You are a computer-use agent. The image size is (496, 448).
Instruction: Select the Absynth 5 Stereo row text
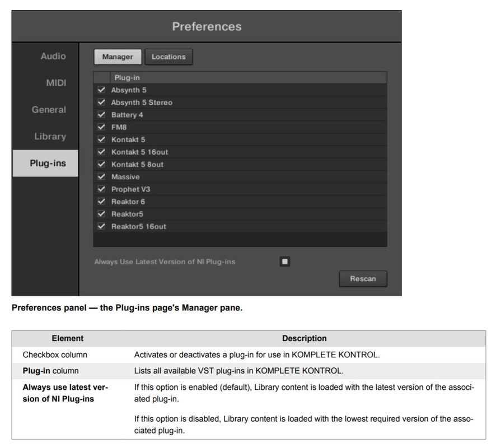tap(142, 102)
